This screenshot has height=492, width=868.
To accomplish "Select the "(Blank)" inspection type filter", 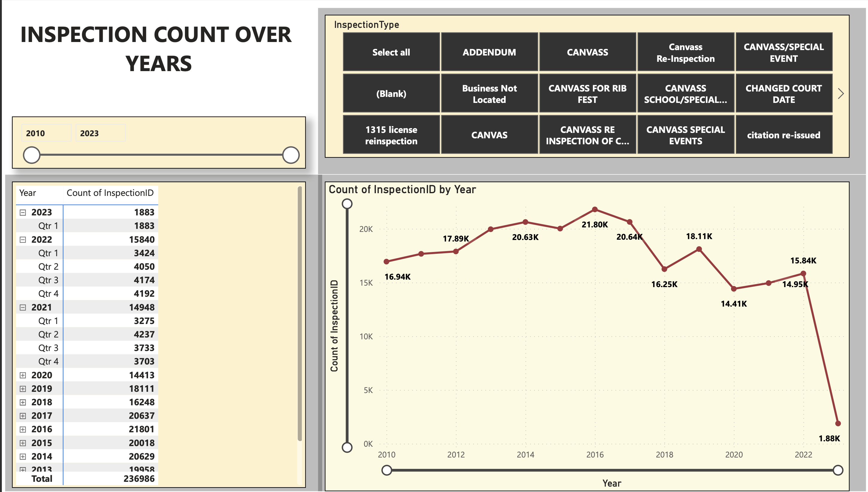I will (391, 94).
